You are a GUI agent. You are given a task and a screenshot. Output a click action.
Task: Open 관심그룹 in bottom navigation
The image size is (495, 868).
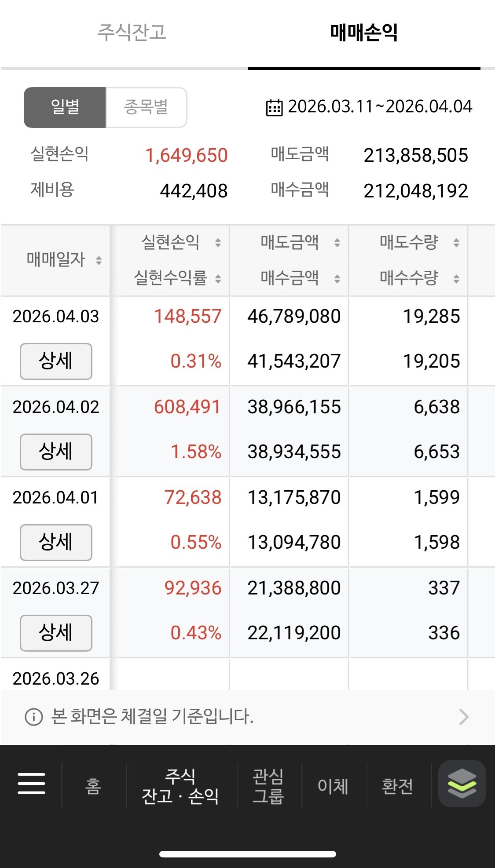pos(268,786)
